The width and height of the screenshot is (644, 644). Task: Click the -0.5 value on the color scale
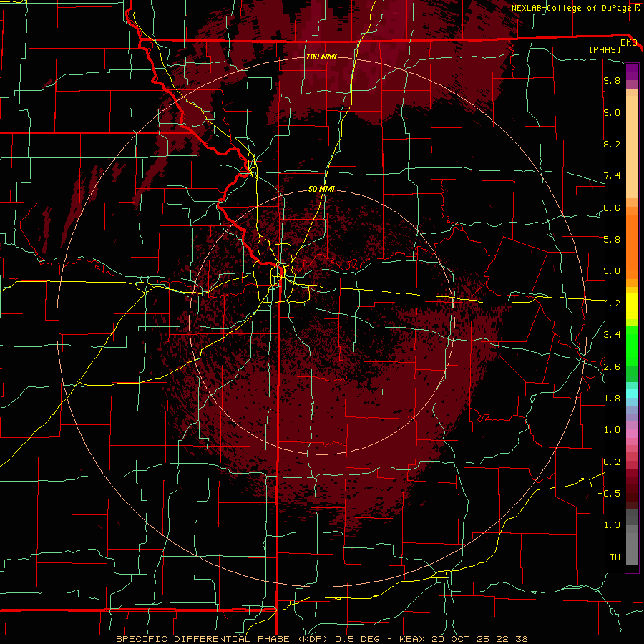(x=609, y=494)
